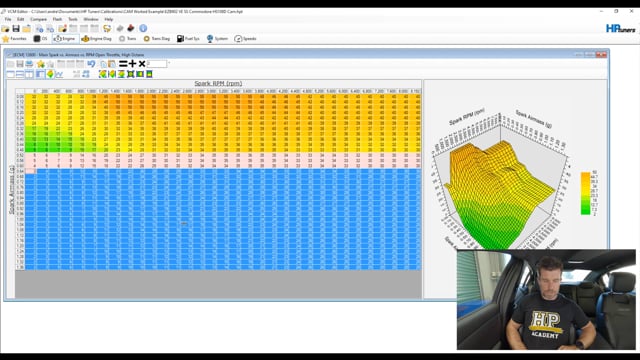Open the dropdown arrow beside the value field
640x360 pixels.
pyautogui.click(x=169, y=64)
